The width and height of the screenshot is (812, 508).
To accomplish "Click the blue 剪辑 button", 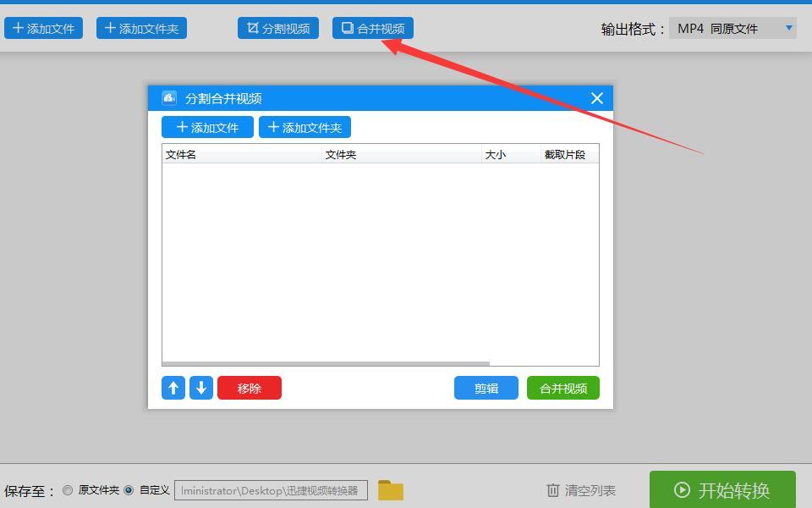I will 486,388.
